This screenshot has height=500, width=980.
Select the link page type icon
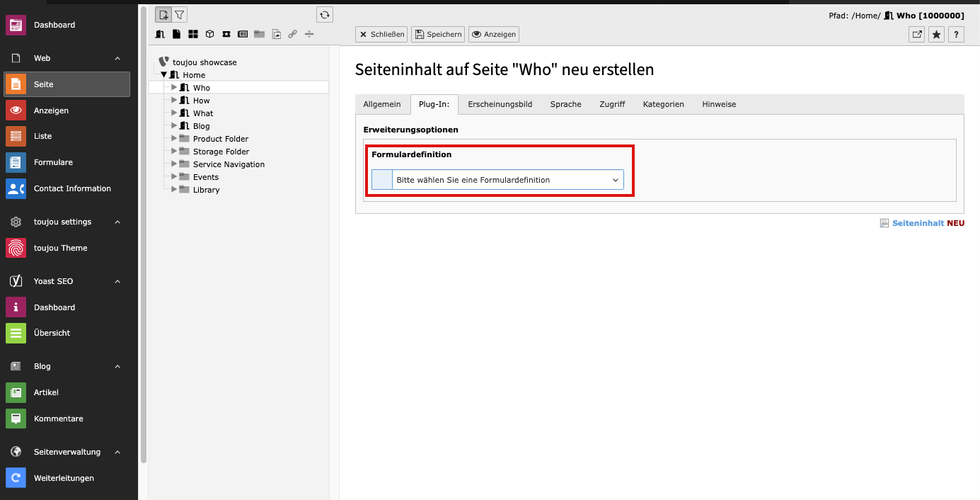(x=292, y=34)
